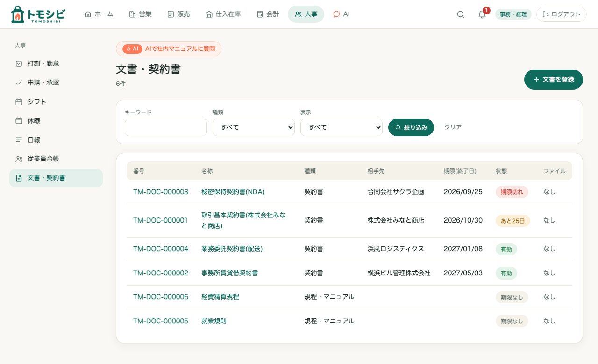Open document TM-DOC-000005

161,321
